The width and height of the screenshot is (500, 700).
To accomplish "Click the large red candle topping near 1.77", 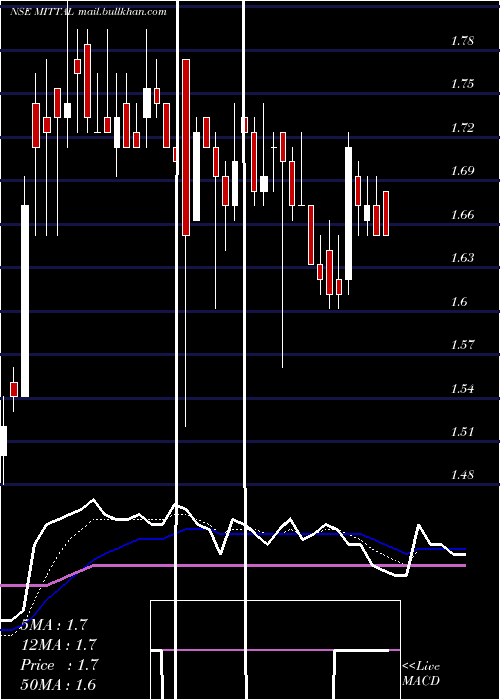I will (x=186, y=147).
